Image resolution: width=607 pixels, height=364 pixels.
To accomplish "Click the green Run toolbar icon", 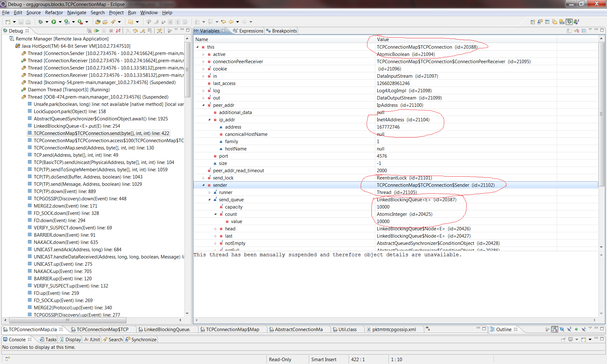I will (54, 22).
